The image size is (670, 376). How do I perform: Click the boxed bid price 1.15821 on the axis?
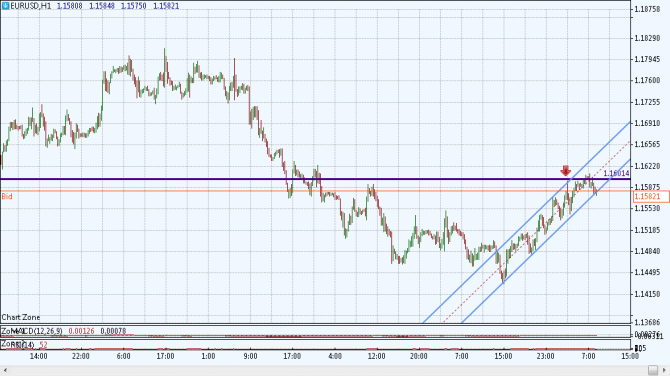click(x=650, y=197)
